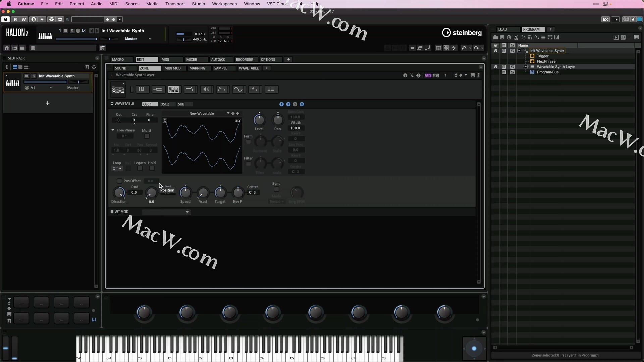Image resolution: width=644 pixels, height=362 pixels.
Task: Collapse the WAVETABLE section
Action: pos(112,104)
